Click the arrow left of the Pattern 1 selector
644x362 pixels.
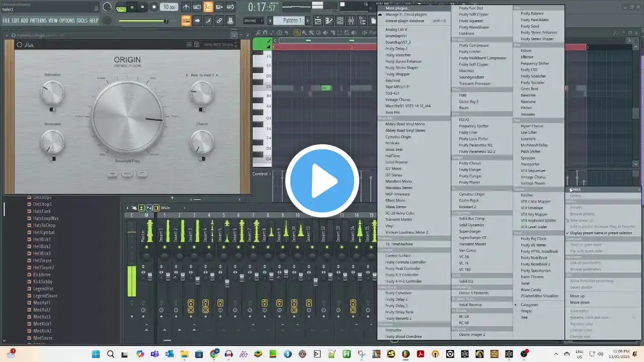pyautogui.click(x=270, y=21)
